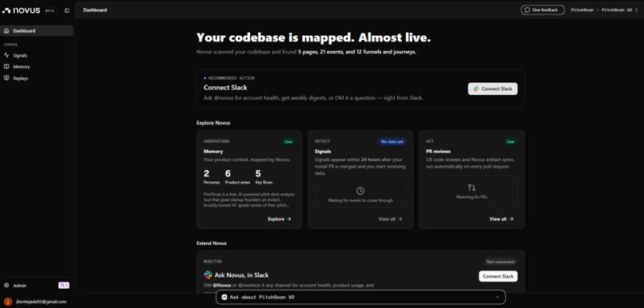Screen dimensions: 644x308
Task: Click the Ask about PitchScan V2 input
Action: tap(360, 297)
